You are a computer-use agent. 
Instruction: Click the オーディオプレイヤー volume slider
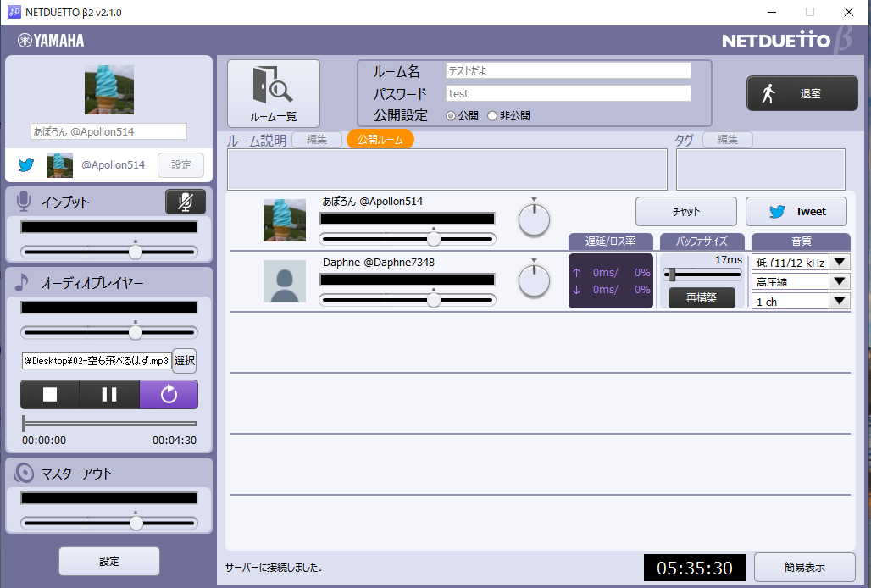pos(108,333)
